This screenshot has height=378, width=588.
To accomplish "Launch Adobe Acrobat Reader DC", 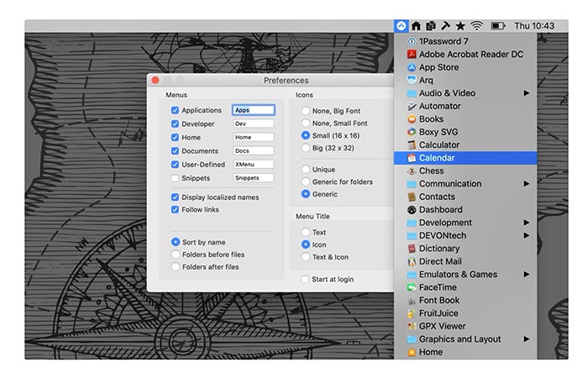I will point(465,55).
